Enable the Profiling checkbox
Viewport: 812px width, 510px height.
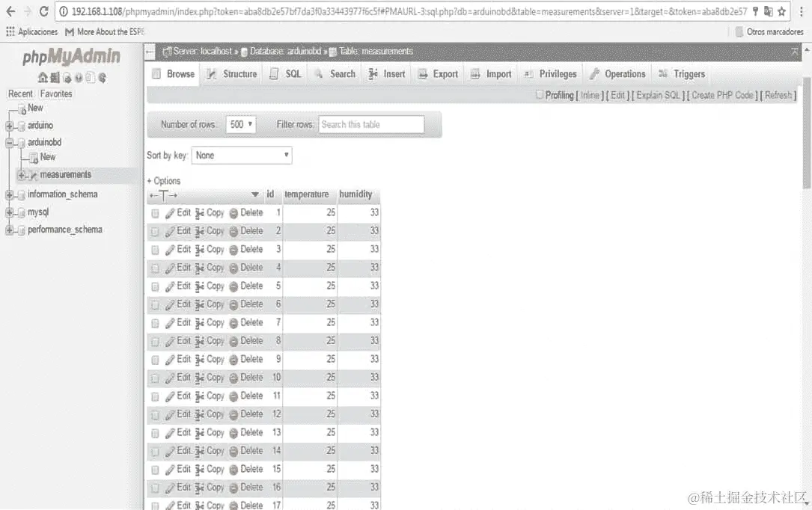pos(539,95)
